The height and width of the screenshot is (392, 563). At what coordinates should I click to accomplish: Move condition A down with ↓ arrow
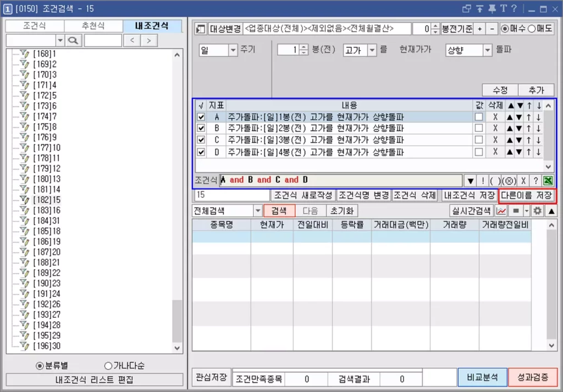coord(539,117)
